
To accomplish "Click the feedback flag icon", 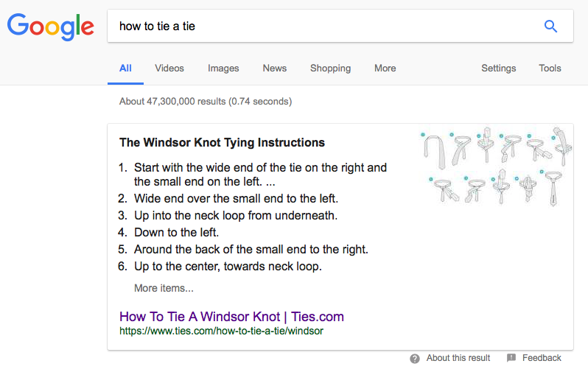I will click(x=511, y=358).
